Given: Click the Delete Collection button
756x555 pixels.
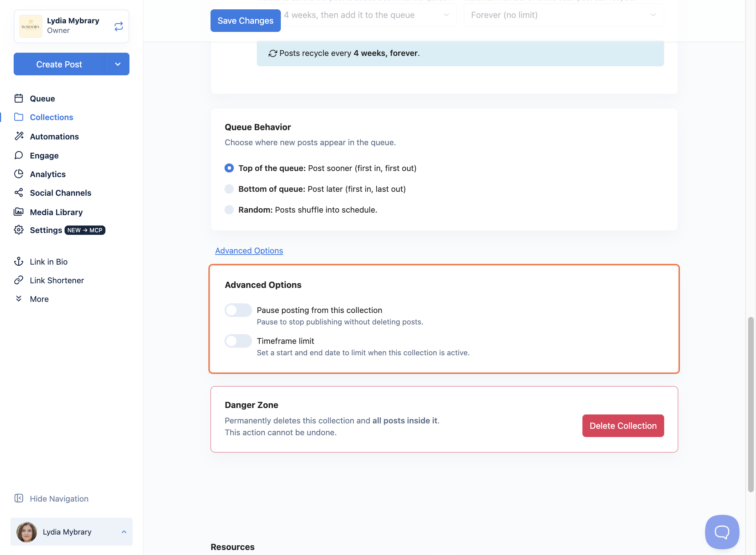Looking at the screenshot, I should point(623,426).
